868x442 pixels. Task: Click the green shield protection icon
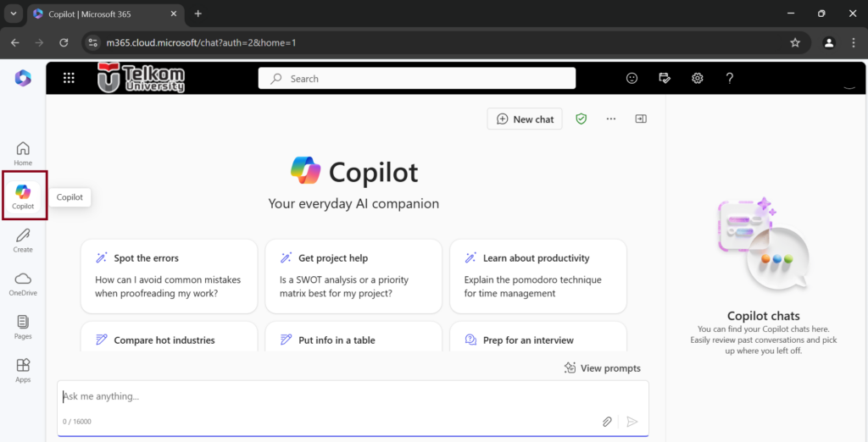click(x=581, y=119)
